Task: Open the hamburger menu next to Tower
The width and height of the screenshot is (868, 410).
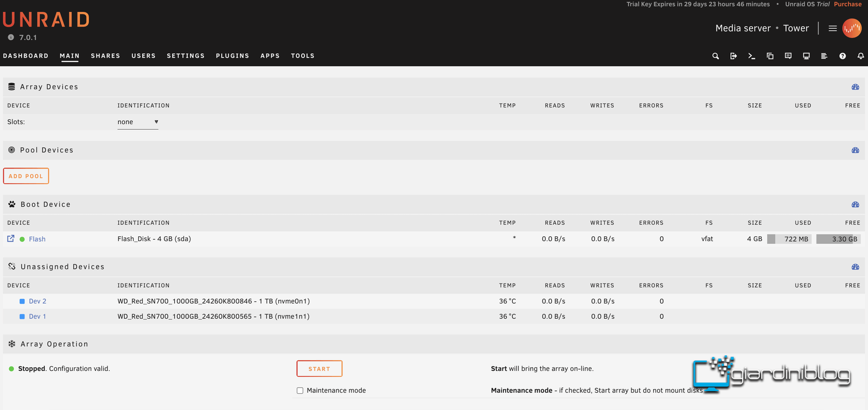Action: (x=833, y=28)
